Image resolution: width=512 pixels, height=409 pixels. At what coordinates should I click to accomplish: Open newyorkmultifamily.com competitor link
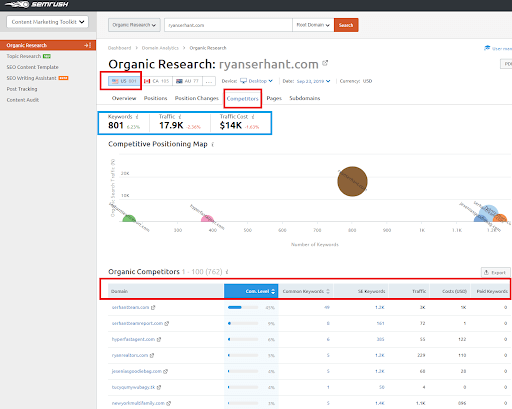coord(138,403)
